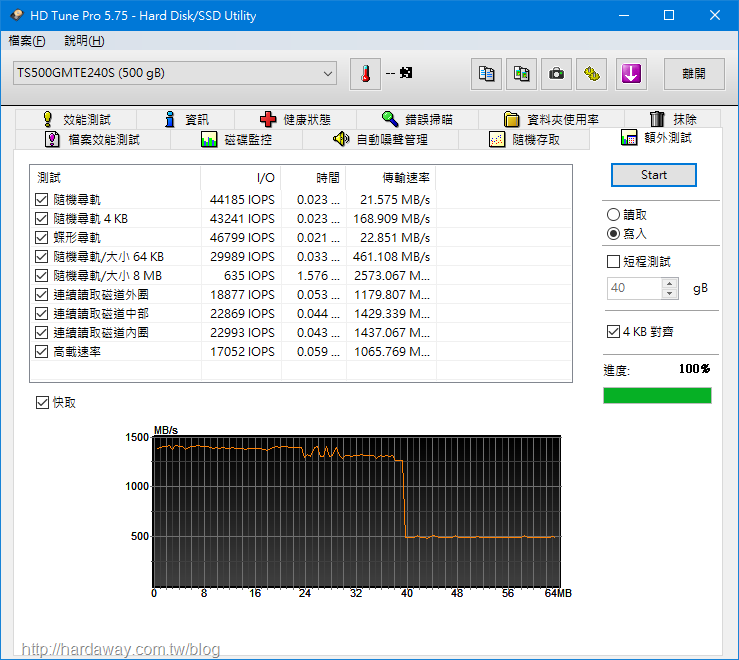This screenshot has height=660, width=739.
Task: Click the purple download arrow icon
Action: coord(631,74)
